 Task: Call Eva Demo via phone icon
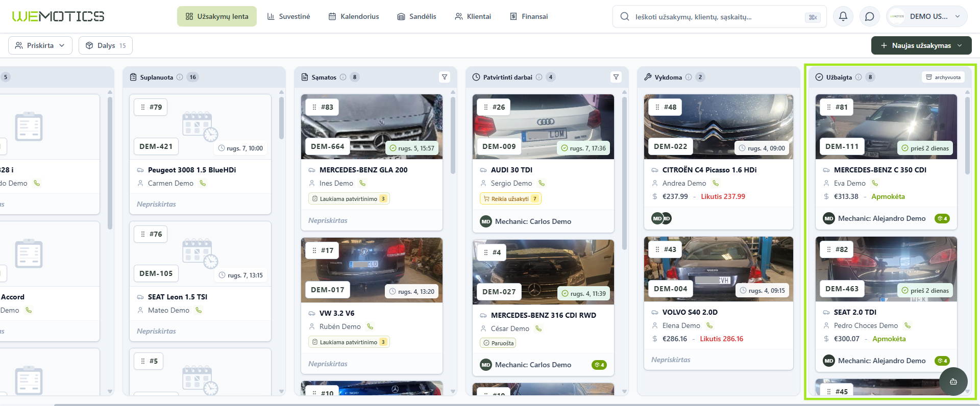tap(875, 183)
